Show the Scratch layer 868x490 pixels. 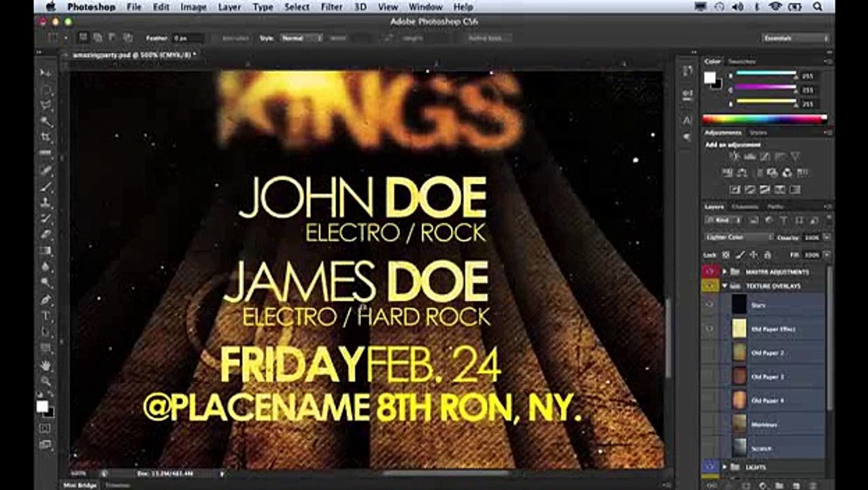(x=710, y=448)
